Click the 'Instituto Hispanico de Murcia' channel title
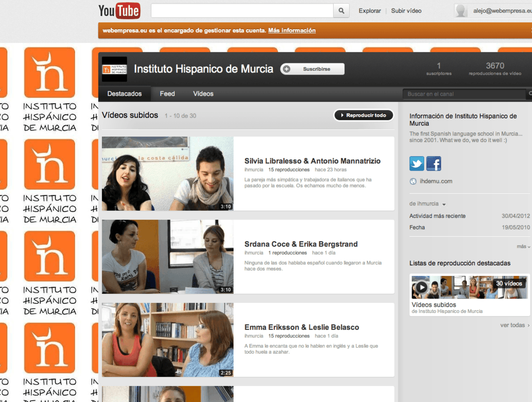This screenshot has width=532, height=402. pyautogui.click(x=204, y=69)
